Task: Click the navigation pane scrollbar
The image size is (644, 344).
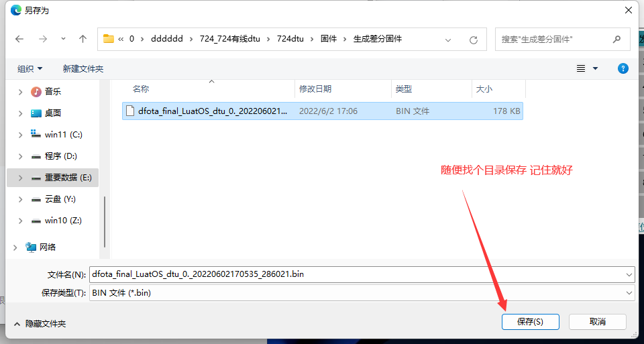Action: (105, 222)
